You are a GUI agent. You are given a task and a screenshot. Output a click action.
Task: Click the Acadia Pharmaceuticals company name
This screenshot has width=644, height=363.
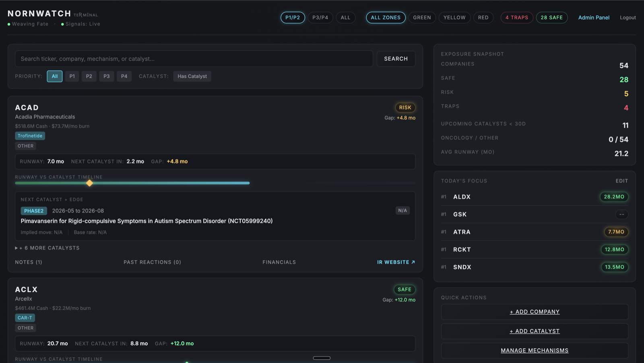pyautogui.click(x=45, y=117)
